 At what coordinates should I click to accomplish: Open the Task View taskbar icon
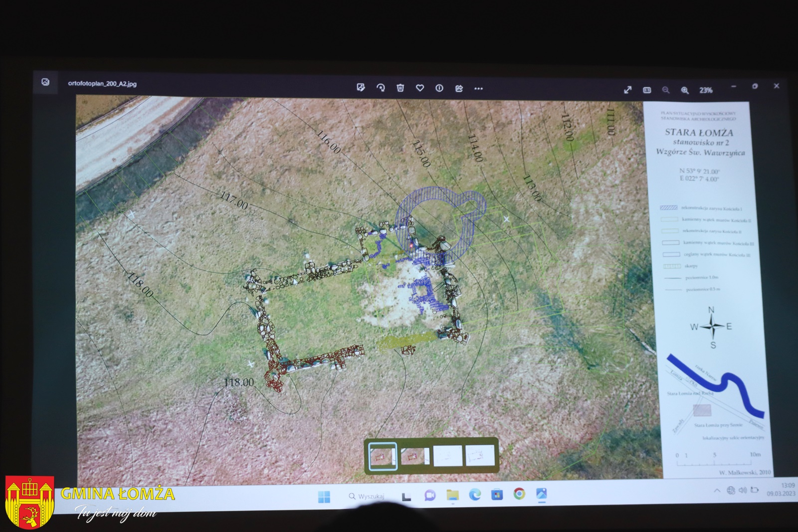406,496
